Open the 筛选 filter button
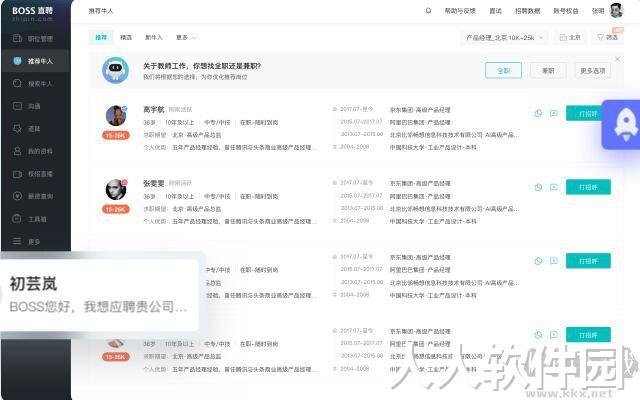Image resolution: width=640 pixels, height=400 pixels. click(x=607, y=37)
